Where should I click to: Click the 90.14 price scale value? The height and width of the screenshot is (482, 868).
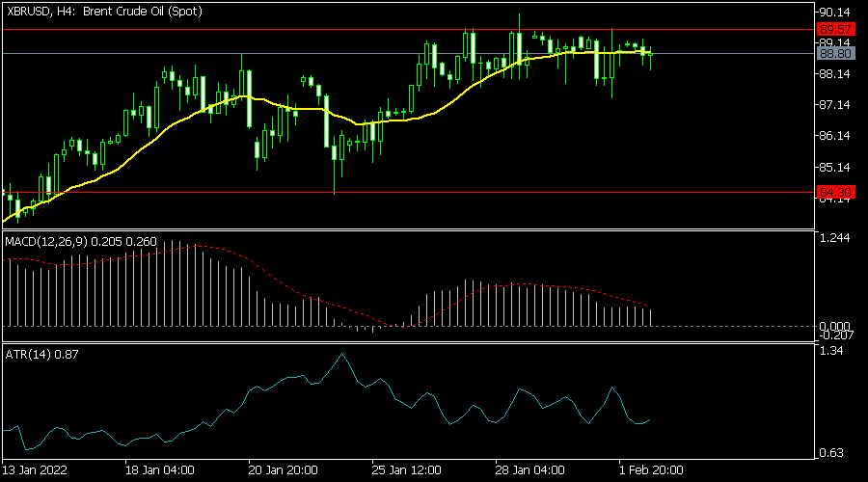click(834, 13)
